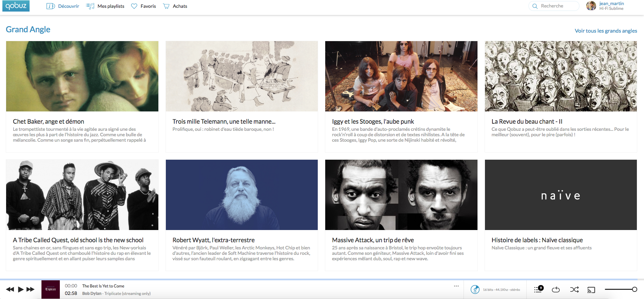
Task: Open 'Trois mille Telemann, une telle manne...' title
Action: pyautogui.click(x=224, y=122)
